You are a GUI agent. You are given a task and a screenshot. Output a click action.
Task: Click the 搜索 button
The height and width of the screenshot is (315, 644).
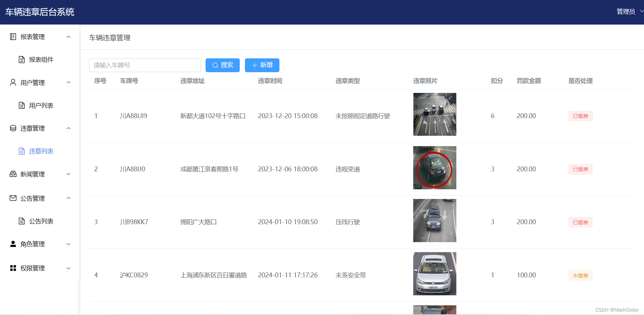[x=222, y=65]
